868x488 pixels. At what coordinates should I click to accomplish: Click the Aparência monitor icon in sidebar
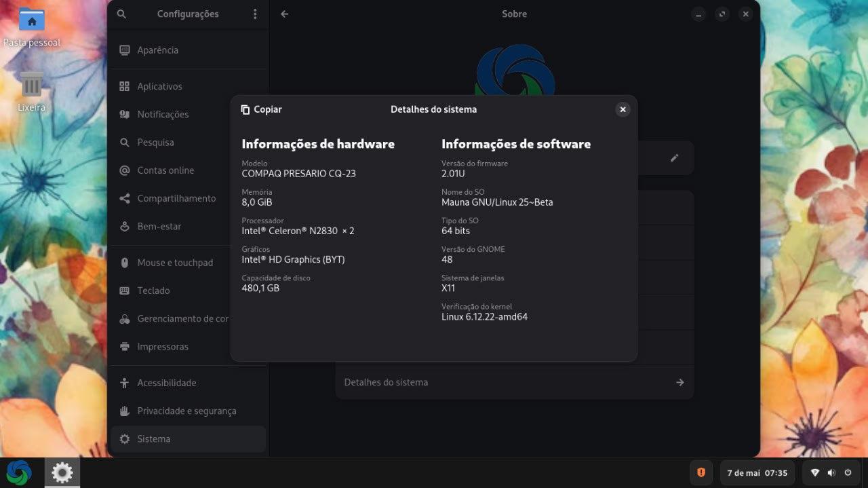coord(124,50)
